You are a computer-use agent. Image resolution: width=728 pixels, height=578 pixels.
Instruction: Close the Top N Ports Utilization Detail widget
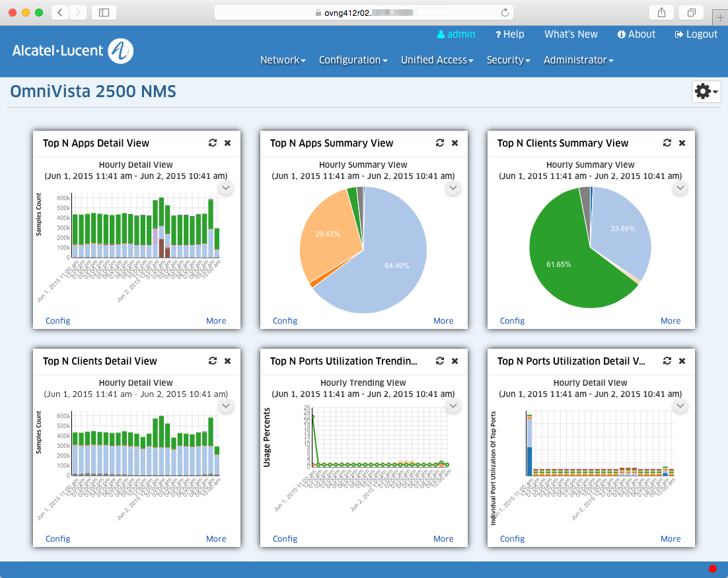(x=682, y=361)
